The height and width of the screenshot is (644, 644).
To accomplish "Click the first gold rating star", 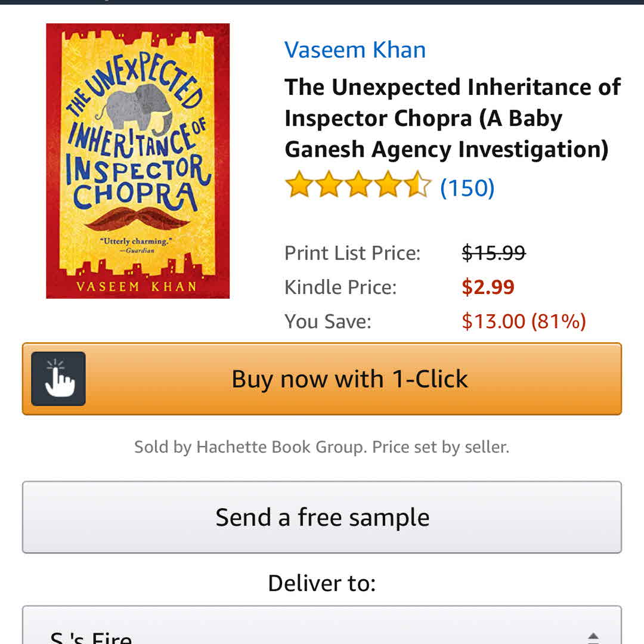I will (299, 185).
